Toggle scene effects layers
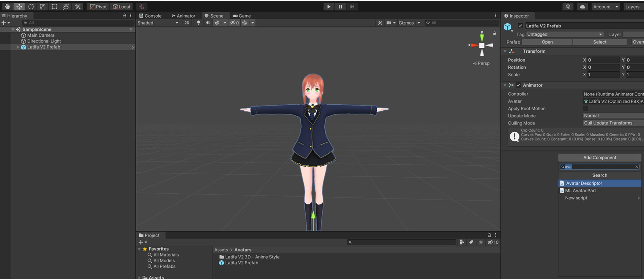This screenshot has height=279, width=644. pos(217,23)
